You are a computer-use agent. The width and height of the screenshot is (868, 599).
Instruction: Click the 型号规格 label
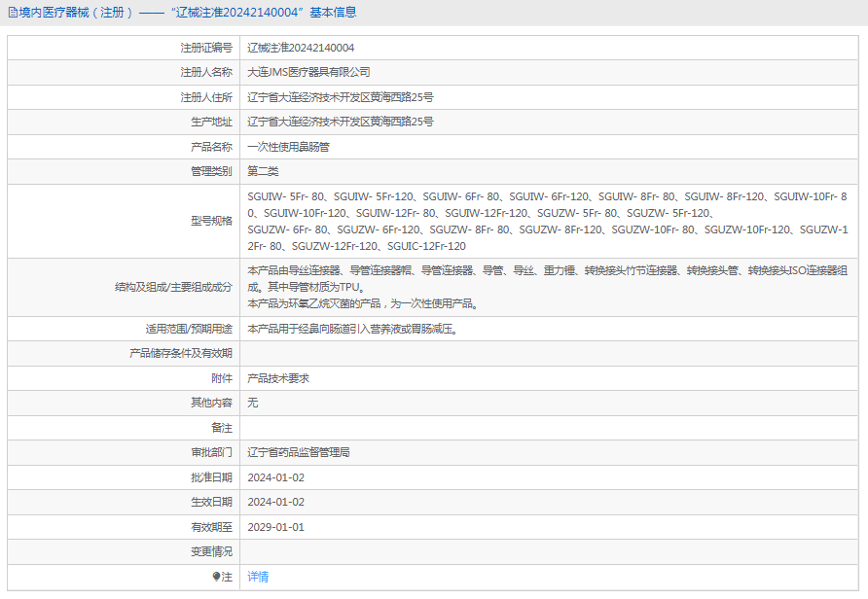click(211, 222)
